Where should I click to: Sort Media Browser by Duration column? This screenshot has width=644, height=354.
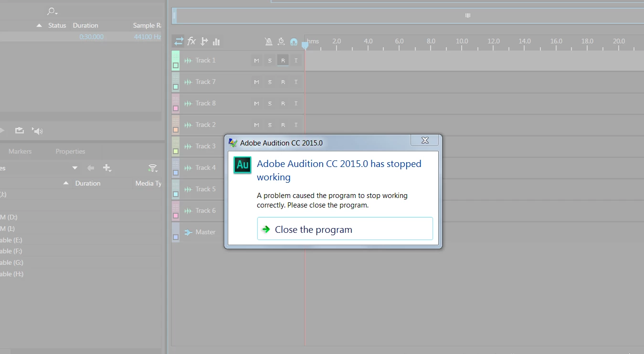88,183
